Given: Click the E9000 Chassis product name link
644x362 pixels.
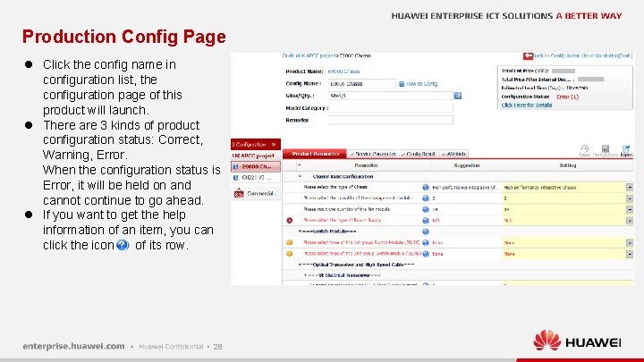Looking at the screenshot, I should pyautogui.click(x=343, y=72).
